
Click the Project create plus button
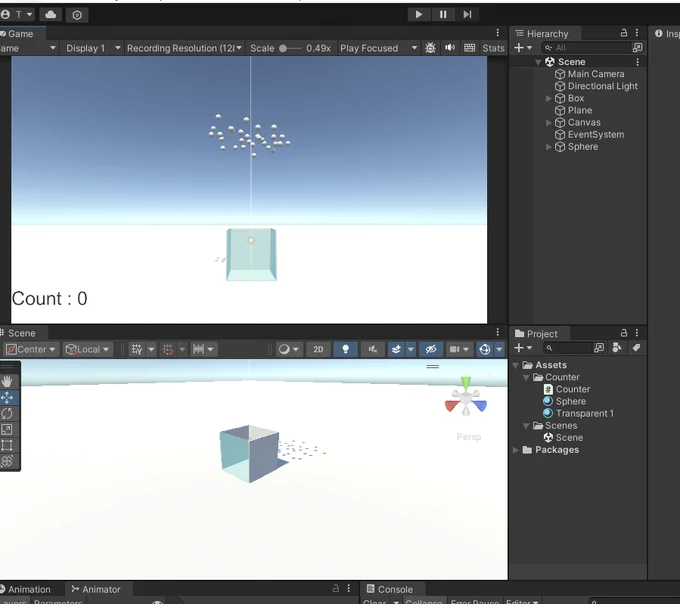pyautogui.click(x=523, y=348)
